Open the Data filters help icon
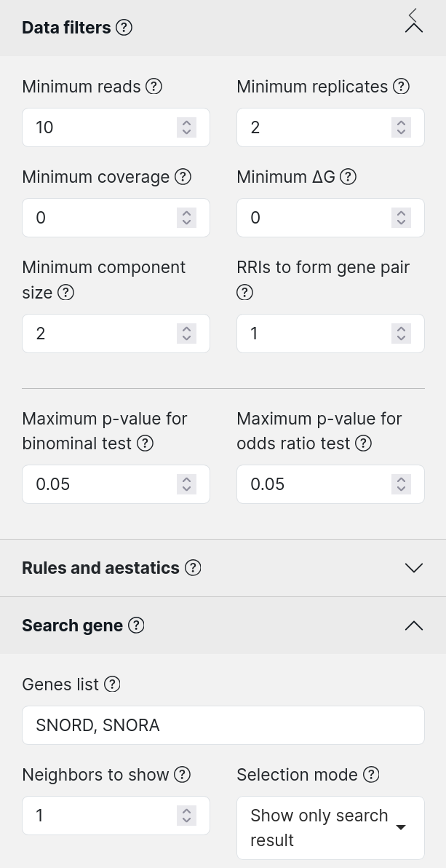Viewport: 446px width, 868px height. click(124, 28)
